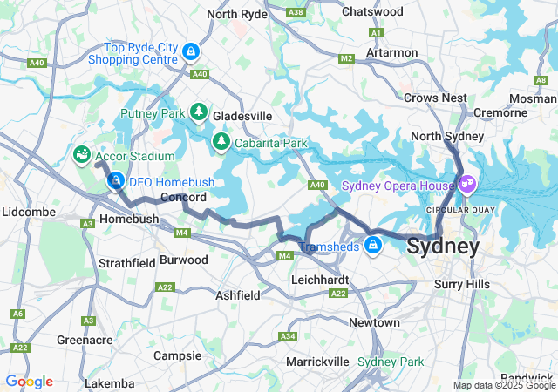This screenshot has width=558, height=392.
Task: Click the Google logo
Action: coord(30,382)
